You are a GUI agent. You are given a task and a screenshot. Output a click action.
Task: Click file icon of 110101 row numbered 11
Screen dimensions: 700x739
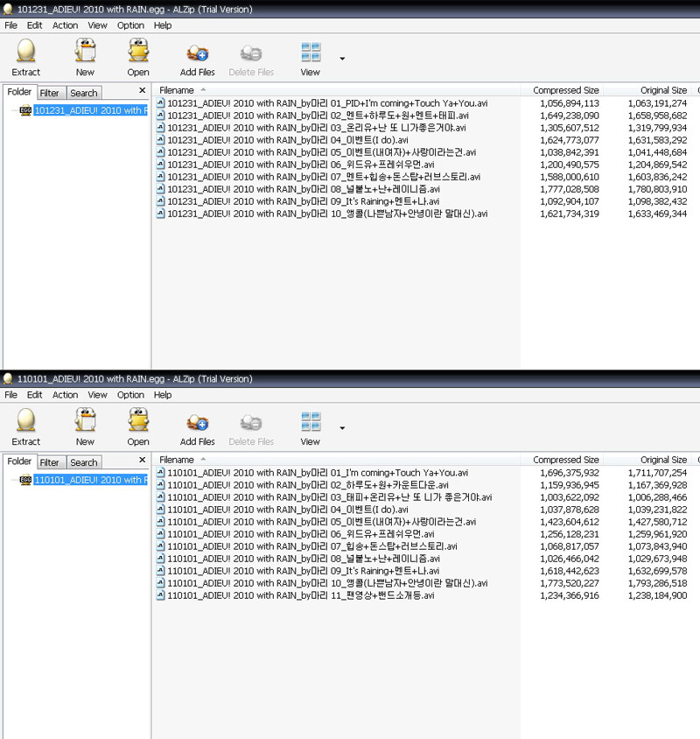[x=161, y=595]
